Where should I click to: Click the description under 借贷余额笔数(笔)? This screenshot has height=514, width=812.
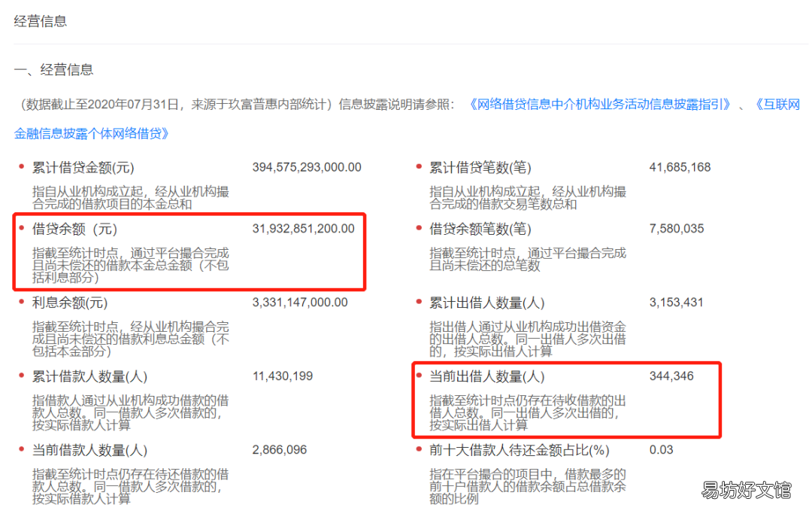click(x=528, y=259)
